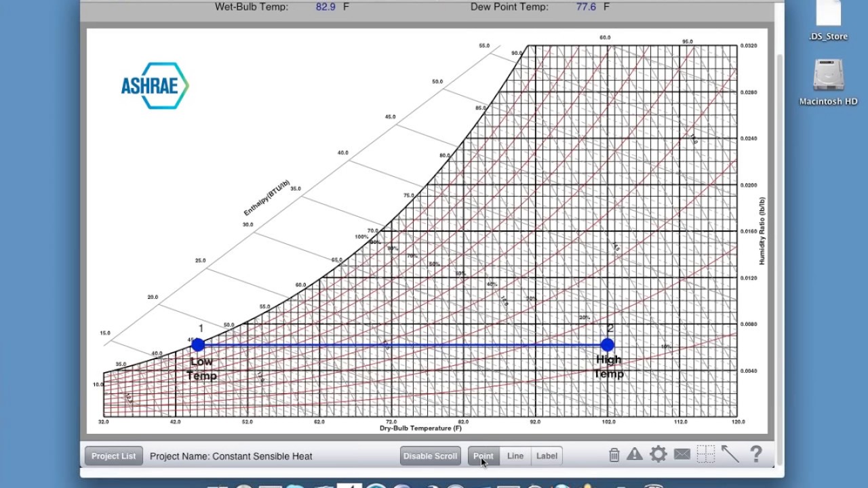
Task: Click the Wet-Bulb Temp value 82.9
Action: click(x=325, y=7)
